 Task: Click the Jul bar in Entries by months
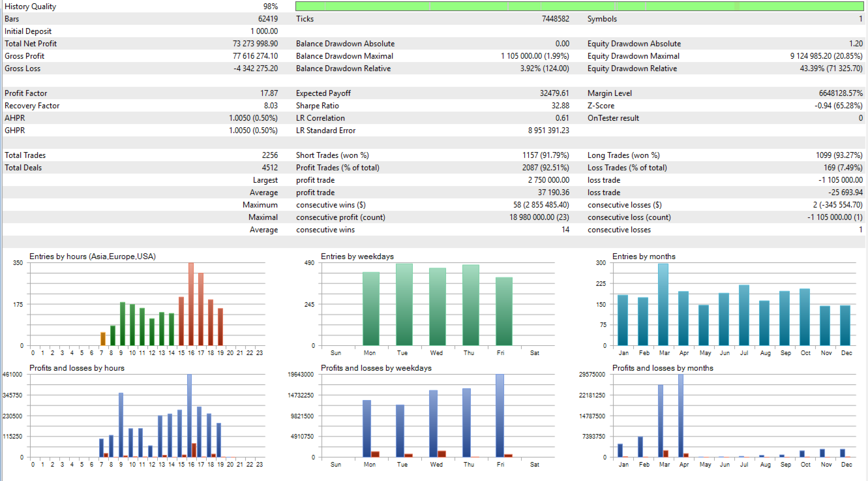pos(744,315)
